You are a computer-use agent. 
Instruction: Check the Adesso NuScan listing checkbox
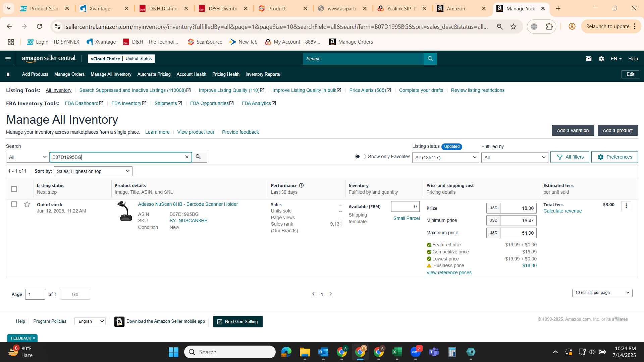click(14, 204)
